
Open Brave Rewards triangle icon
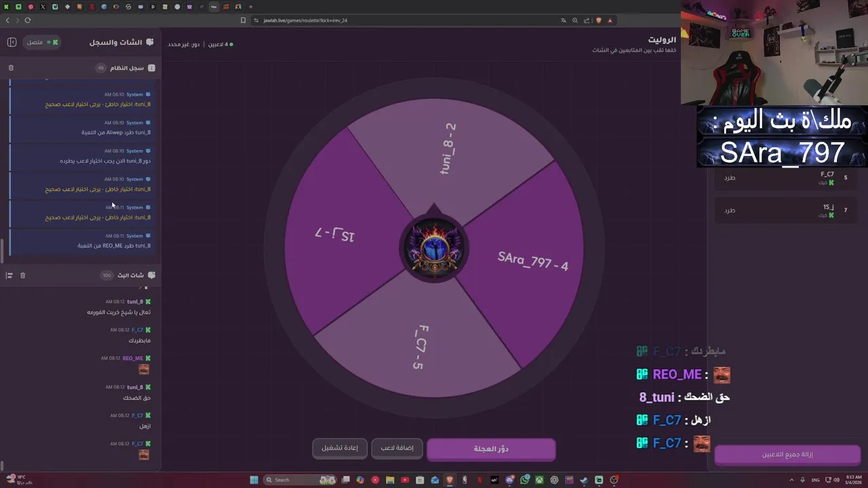tap(610, 20)
